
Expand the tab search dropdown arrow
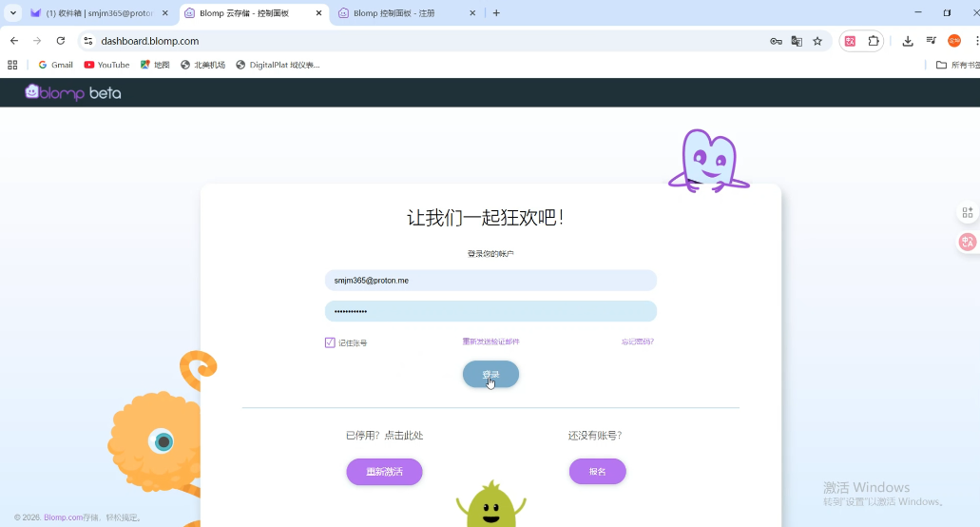coord(12,13)
